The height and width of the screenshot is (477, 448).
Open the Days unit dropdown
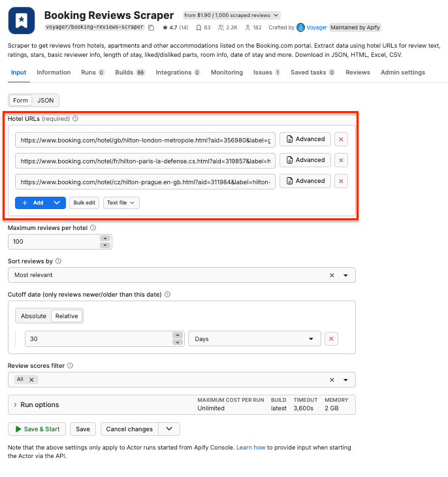254,338
